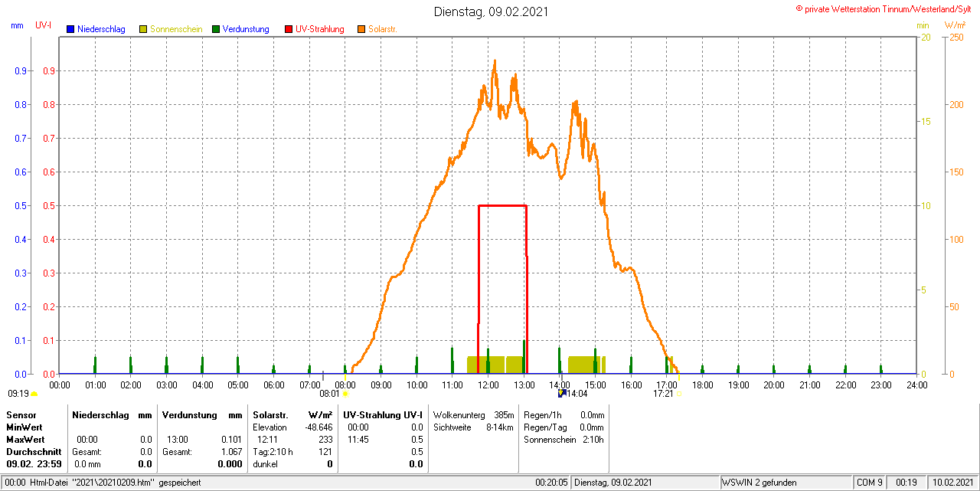Click the yellow moon icon beside 09:19

click(x=34, y=394)
